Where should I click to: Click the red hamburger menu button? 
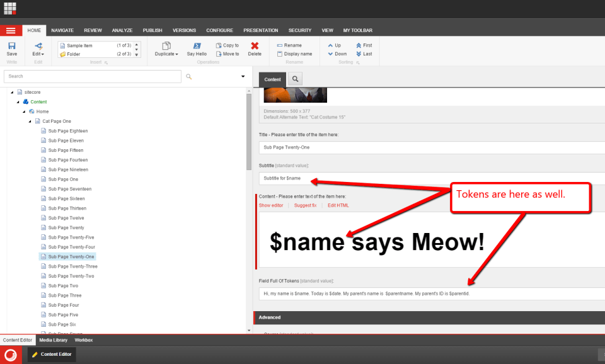pyautogui.click(x=11, y=30)
